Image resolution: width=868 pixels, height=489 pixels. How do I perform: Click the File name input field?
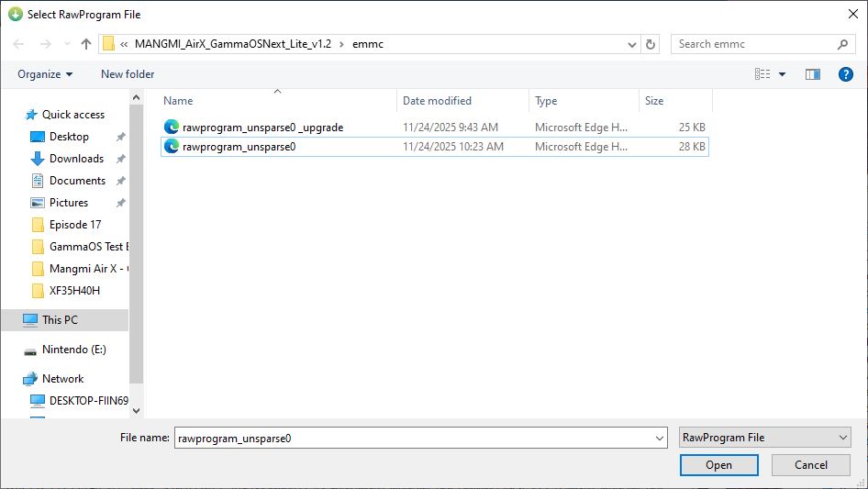tap(413, 439)
